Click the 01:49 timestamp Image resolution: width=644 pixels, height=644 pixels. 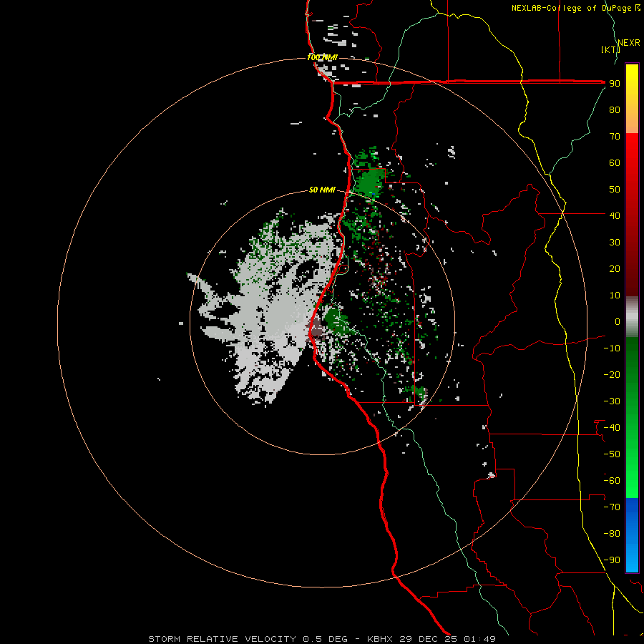tap(479, 639)
